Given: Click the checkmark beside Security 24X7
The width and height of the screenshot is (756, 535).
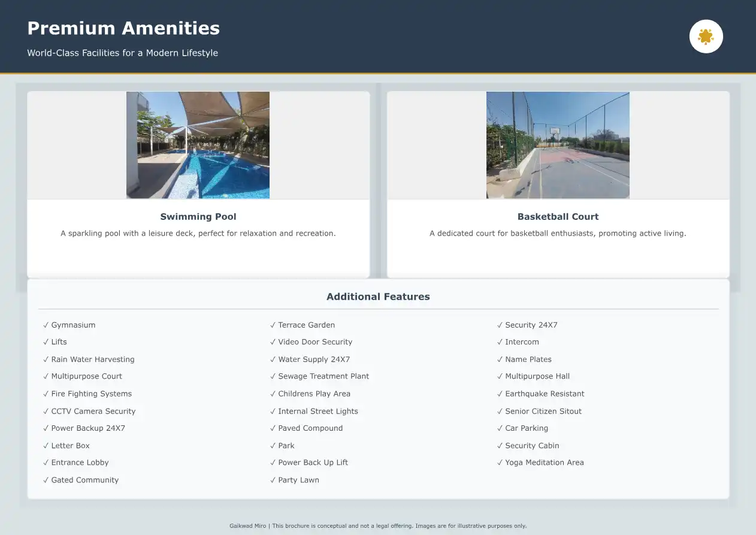Looking at the screenshot, I should point(500,325).
